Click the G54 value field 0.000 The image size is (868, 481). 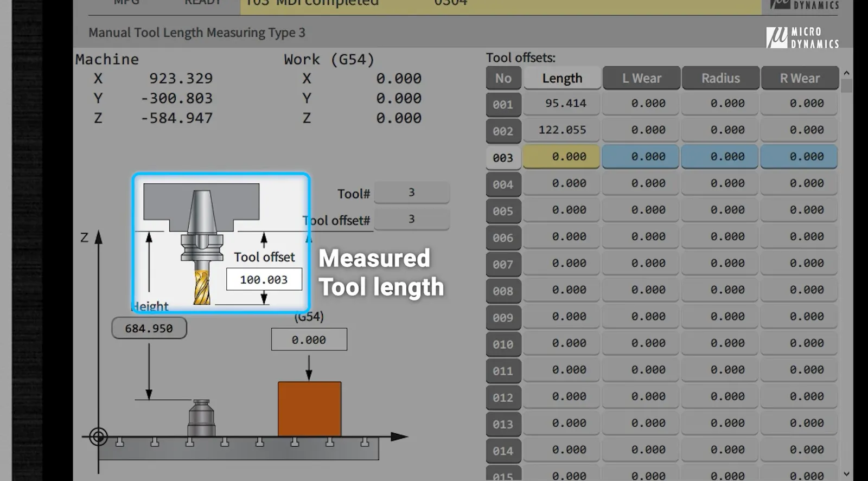click(x=309, y=339)
